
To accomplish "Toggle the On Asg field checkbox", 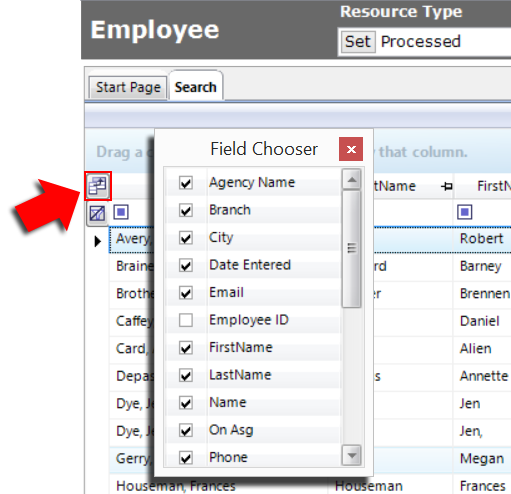I will (186, 430).
